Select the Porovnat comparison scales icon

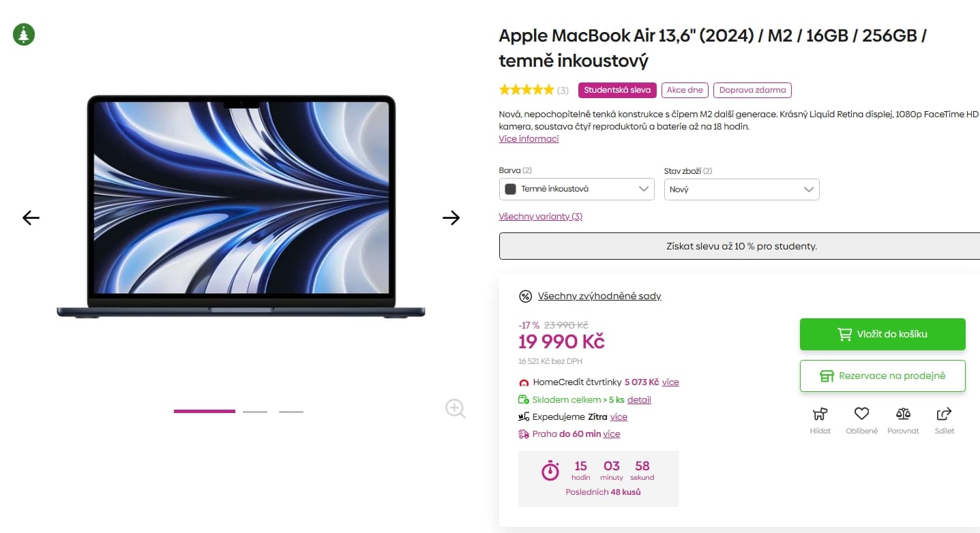(x=903, y=414)
